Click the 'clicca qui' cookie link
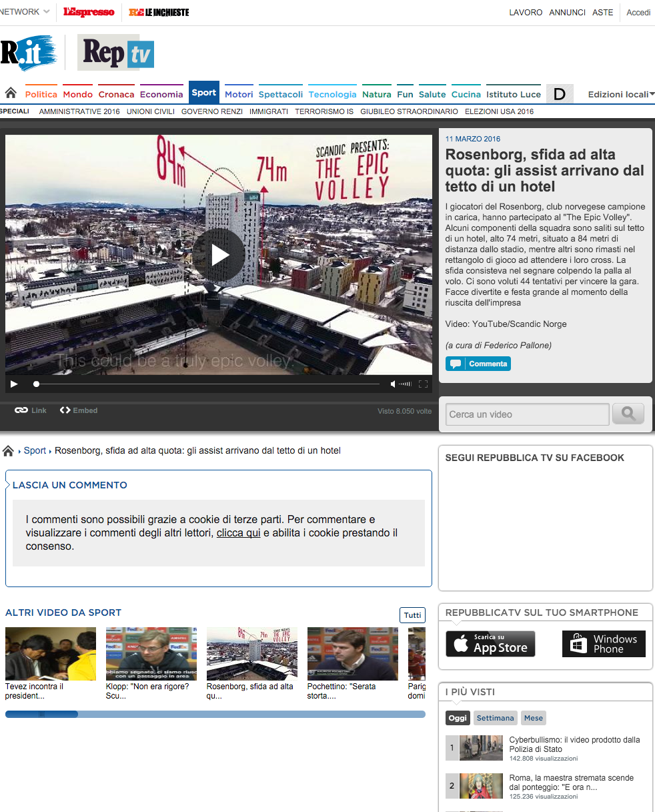Screen dimensions: 655x812 point(238,533)
